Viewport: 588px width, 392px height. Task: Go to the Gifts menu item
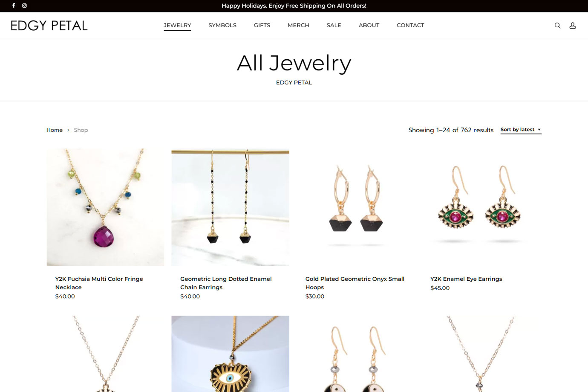[x=262, y=26]
